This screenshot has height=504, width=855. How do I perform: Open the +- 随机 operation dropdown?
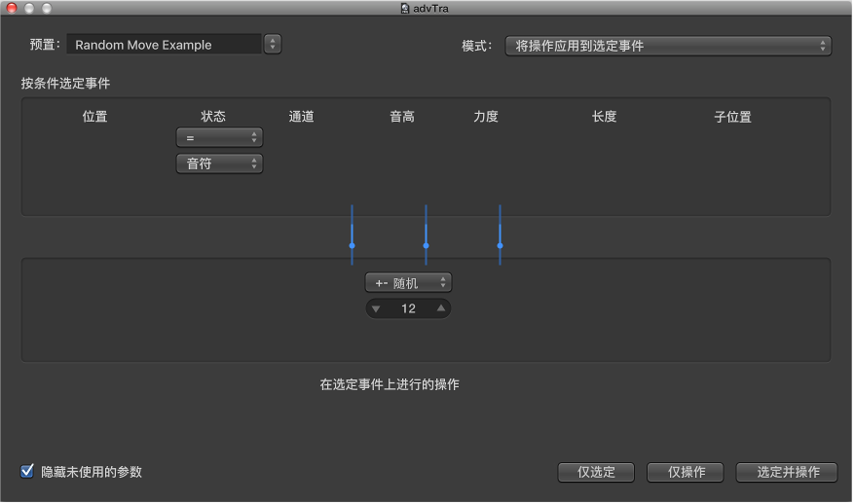point(408,283)
